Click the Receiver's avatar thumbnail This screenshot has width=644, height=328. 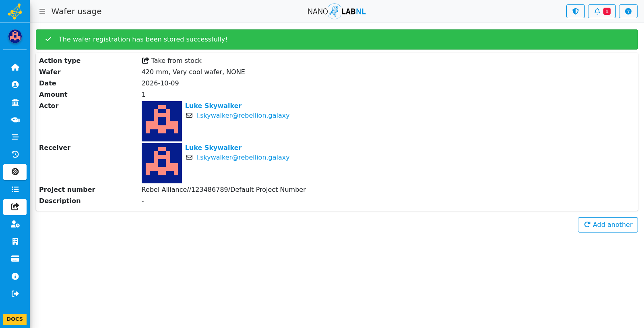pos(162,163)
